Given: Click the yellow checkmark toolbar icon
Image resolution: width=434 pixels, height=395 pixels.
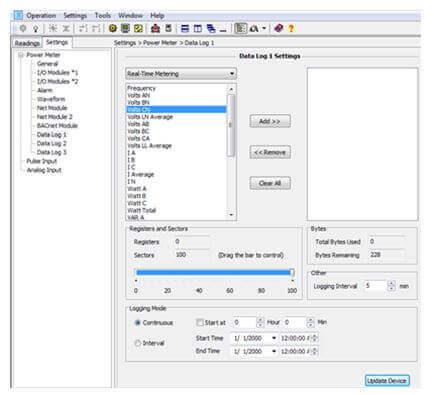Looking at the screenshot, I should point(138,29).
